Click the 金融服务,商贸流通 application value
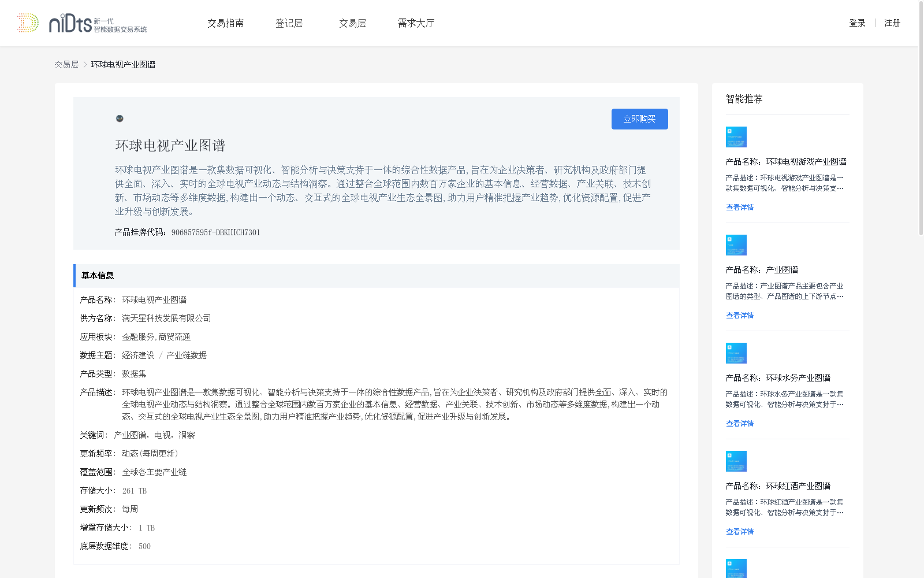924x578 pixels. coord(156,337)
